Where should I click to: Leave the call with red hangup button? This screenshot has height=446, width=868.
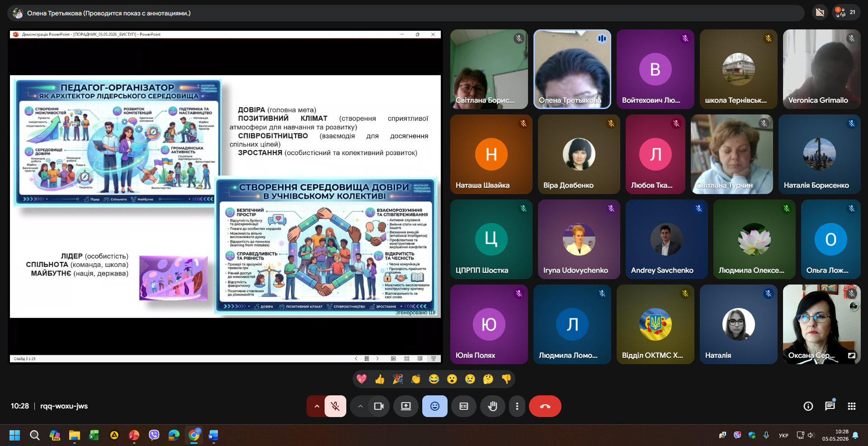pos(545,406)
